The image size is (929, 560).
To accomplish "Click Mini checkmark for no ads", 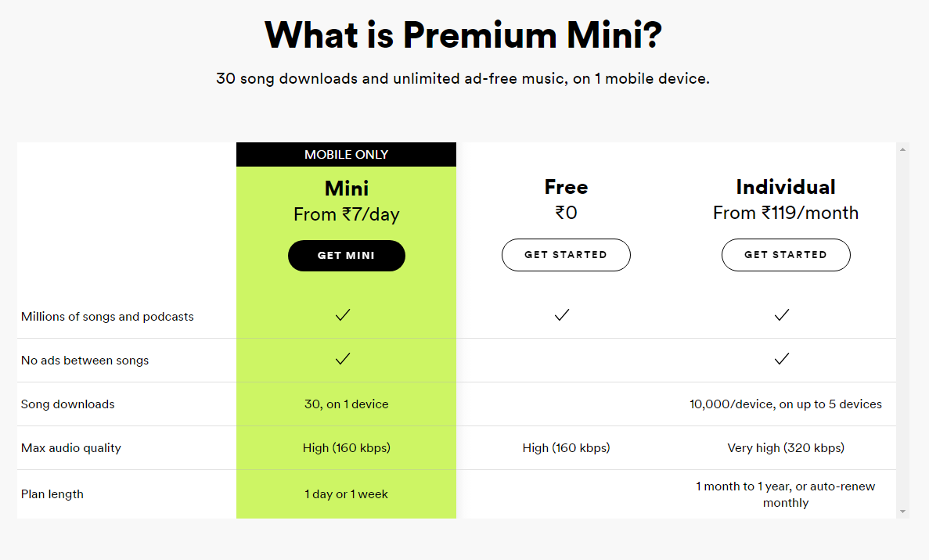I will pyautogui.click(x=343, y=359).
